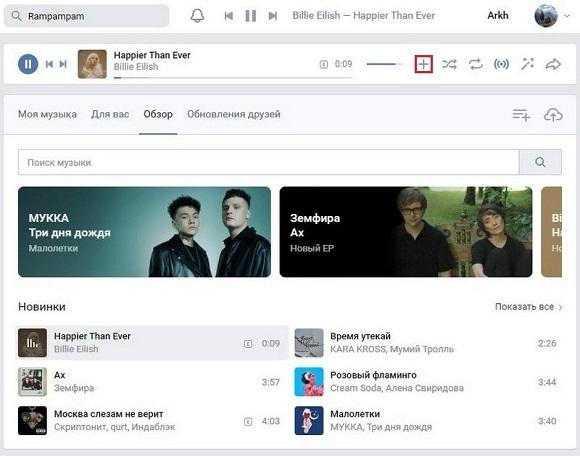Screen dimensions: 580x456
Task: Click the explicit mark beside 0:09 in the player
Action: pyautogui.click(x=323, y=64)
